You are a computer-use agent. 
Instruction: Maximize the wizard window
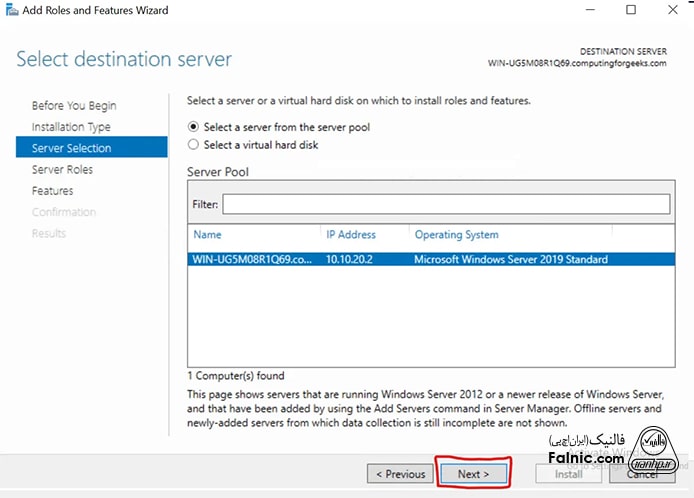click(x=631, y=10)
